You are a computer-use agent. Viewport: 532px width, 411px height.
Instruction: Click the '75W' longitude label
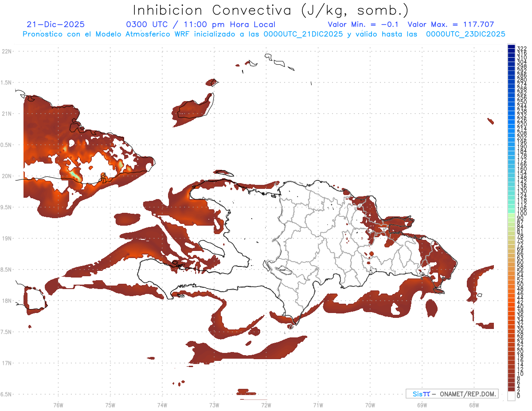(x=110, y=405)
